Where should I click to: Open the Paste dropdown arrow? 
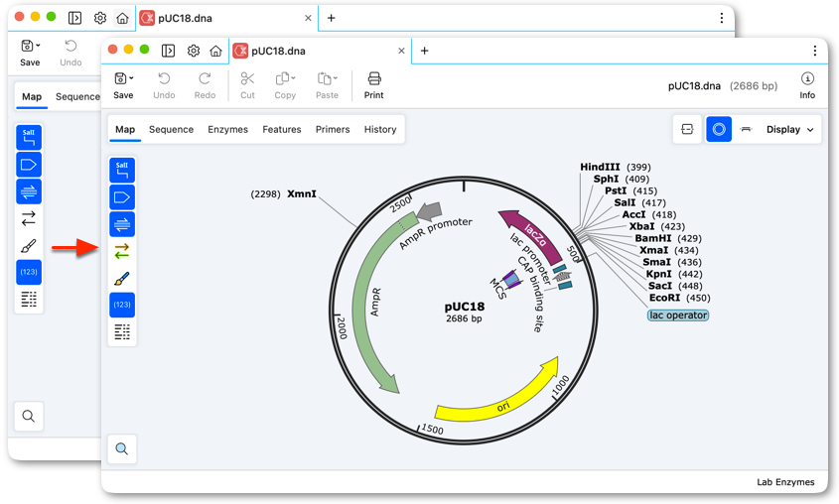336,78
